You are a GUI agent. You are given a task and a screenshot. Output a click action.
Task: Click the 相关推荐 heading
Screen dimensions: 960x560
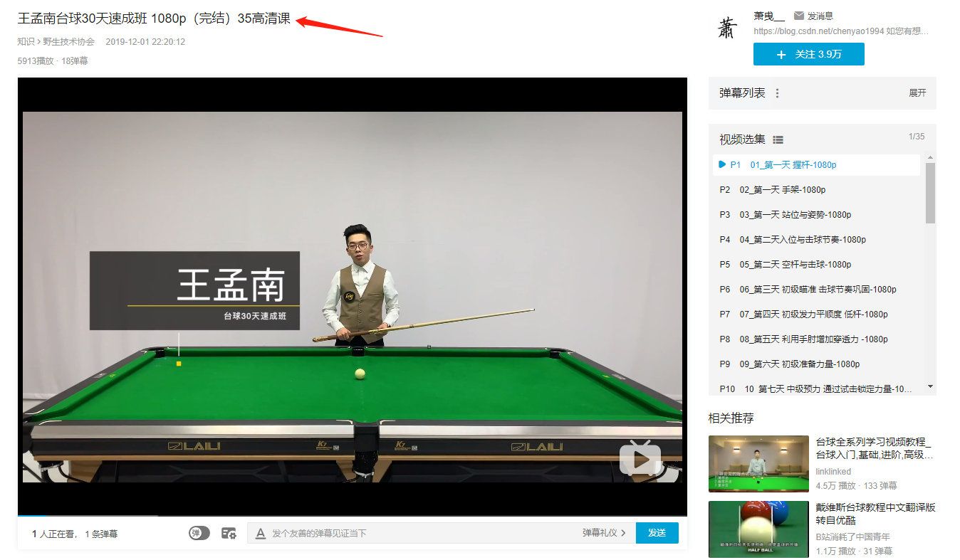(x=731, y=418)
